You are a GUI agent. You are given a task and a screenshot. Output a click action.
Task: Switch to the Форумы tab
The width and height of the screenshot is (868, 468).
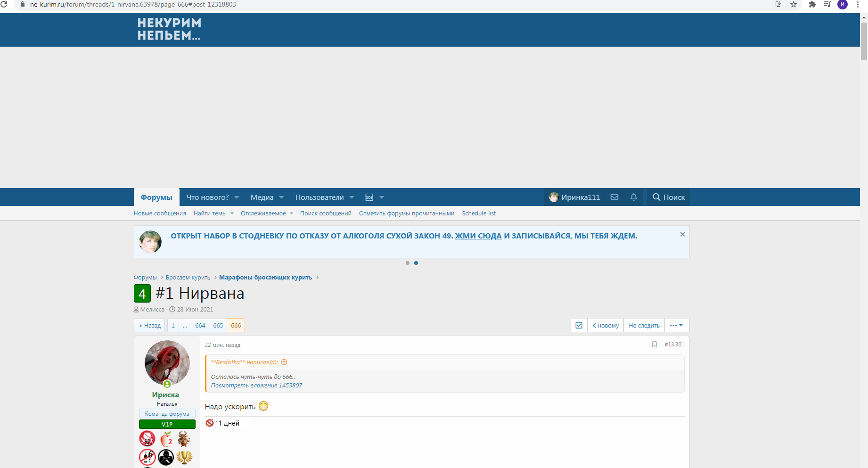coord(156,197)
